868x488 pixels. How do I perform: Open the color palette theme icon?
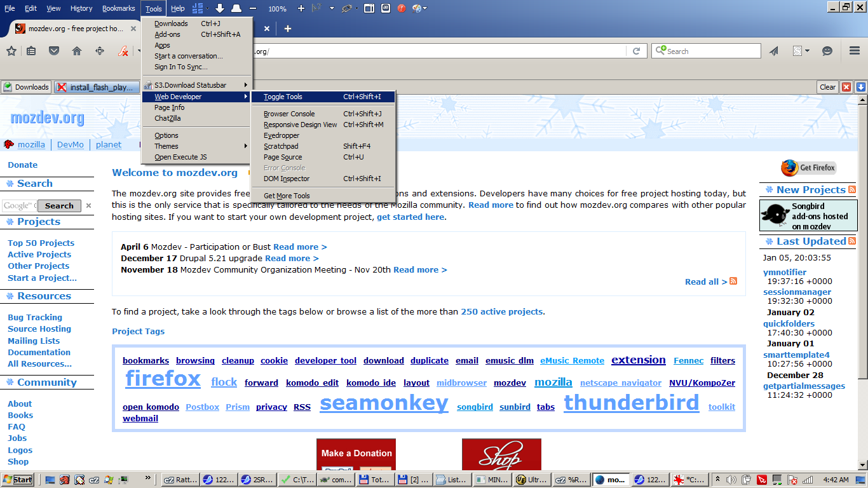click(417, 8)
